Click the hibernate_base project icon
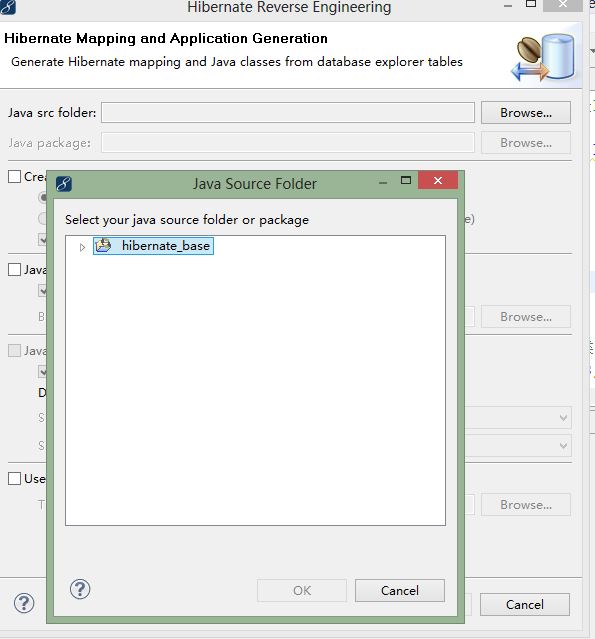 [x=103, y=246]
